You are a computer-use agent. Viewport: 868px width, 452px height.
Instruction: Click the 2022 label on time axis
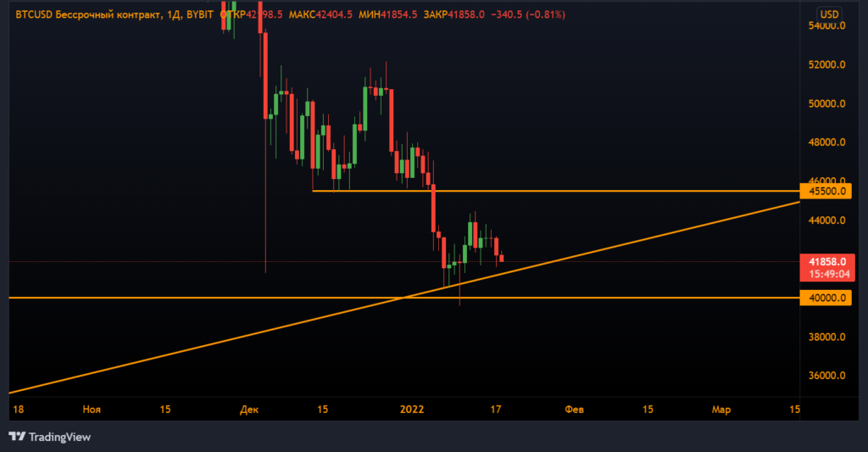coord(412,410)
